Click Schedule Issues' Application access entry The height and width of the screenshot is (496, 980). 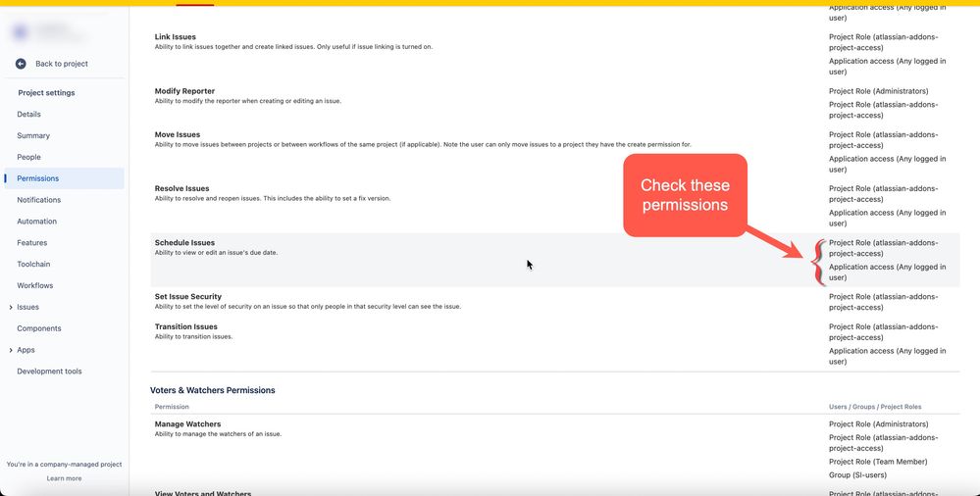[888, 273]
